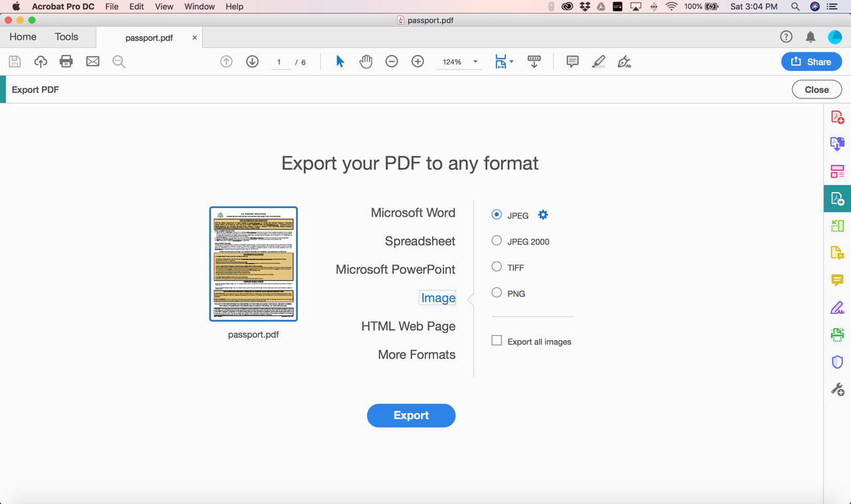Select the JPEG 2000 radio option

[x=497, y=241]
